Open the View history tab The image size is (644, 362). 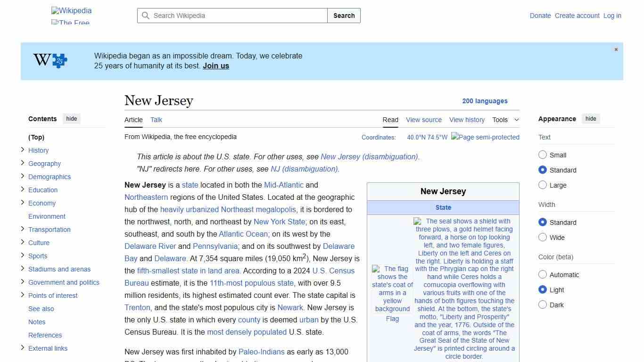click(x=467, y=120)
